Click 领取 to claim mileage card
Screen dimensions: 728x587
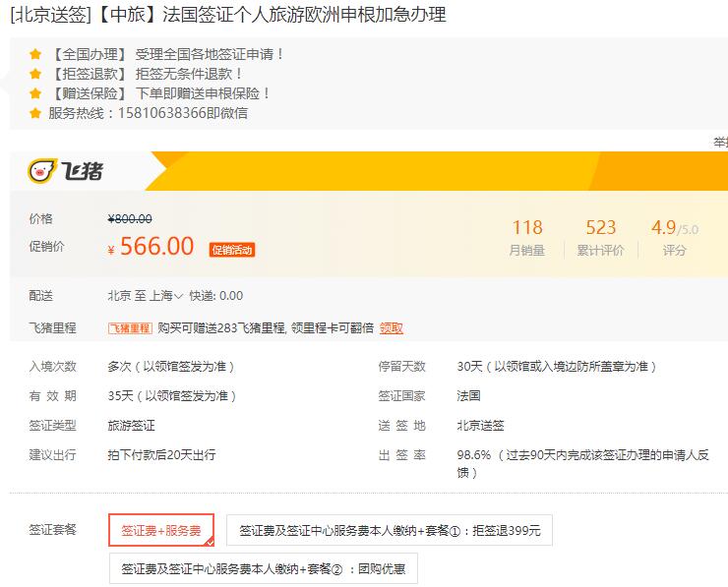391,328
